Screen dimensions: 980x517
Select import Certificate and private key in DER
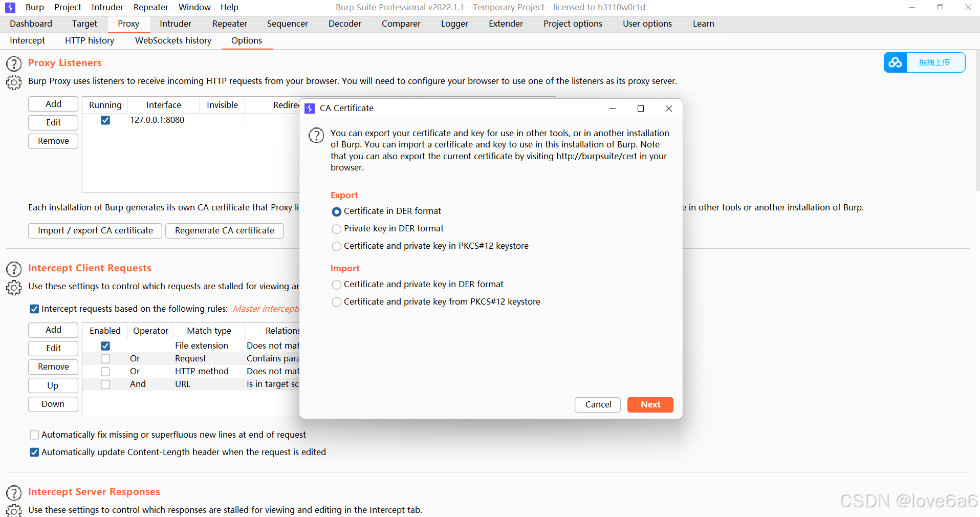337,285
